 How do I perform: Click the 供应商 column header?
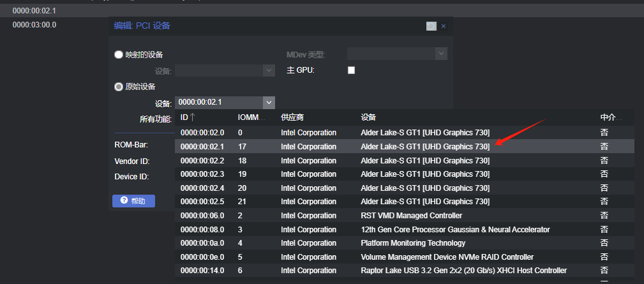point(292,117)
